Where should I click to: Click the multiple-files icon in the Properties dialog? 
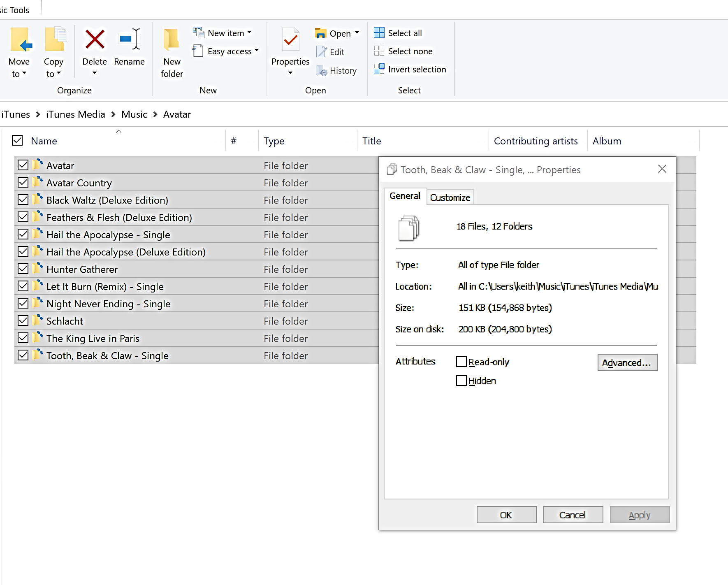point(409,228)
